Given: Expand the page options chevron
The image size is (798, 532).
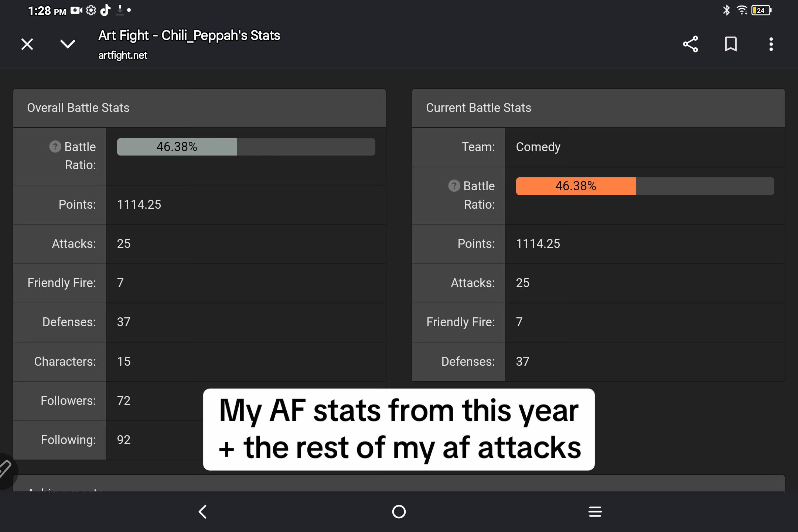Looking at the screenshot, I should (x=68, y=44).
